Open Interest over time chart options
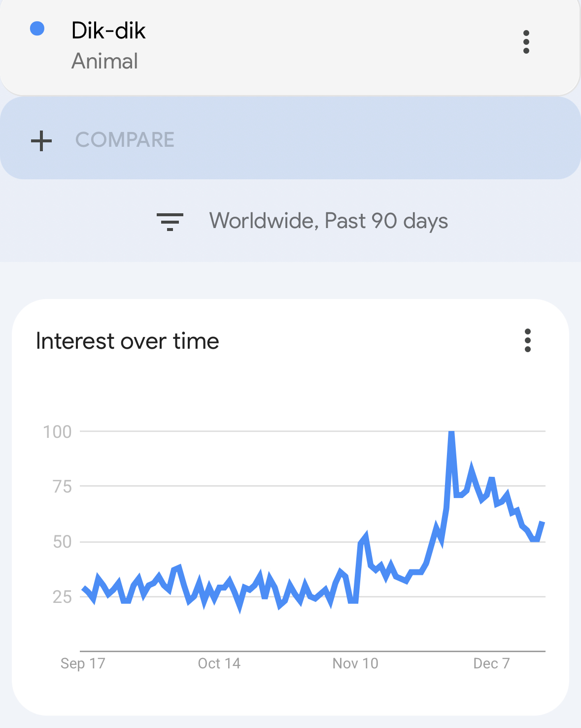 pyautogui.click(x=527, y=340)
